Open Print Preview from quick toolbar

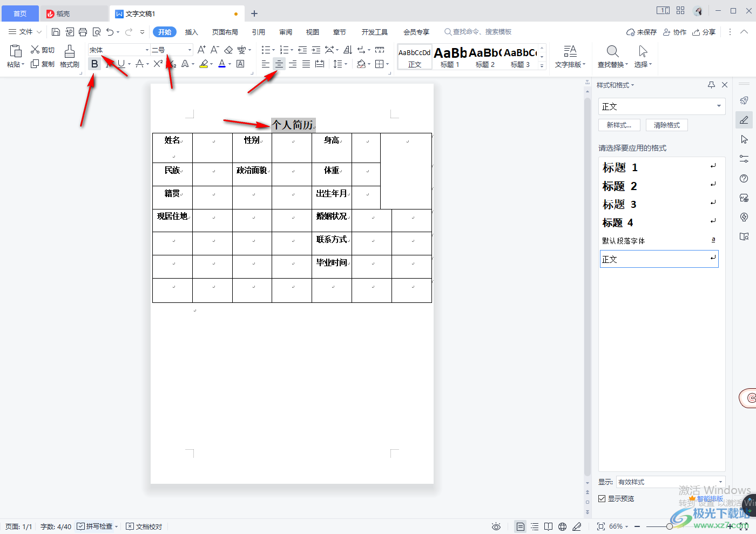[97, 32]
